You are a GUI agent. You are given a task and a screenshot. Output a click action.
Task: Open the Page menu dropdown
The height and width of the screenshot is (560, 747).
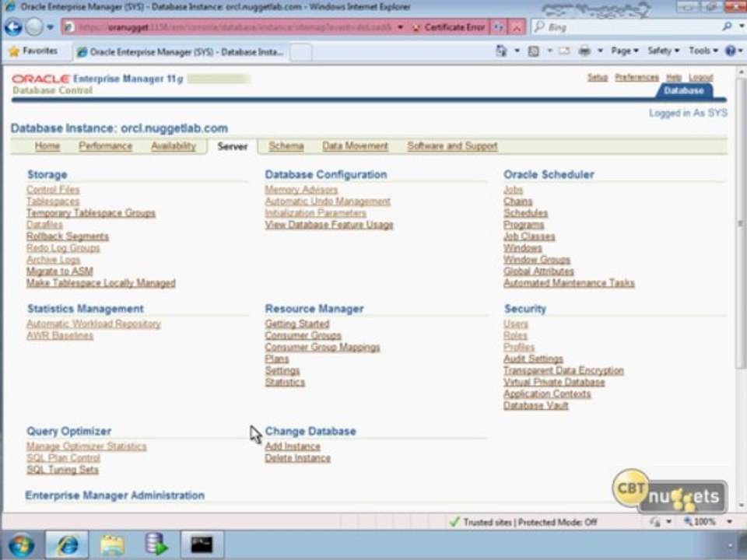[x=625, y=51]
